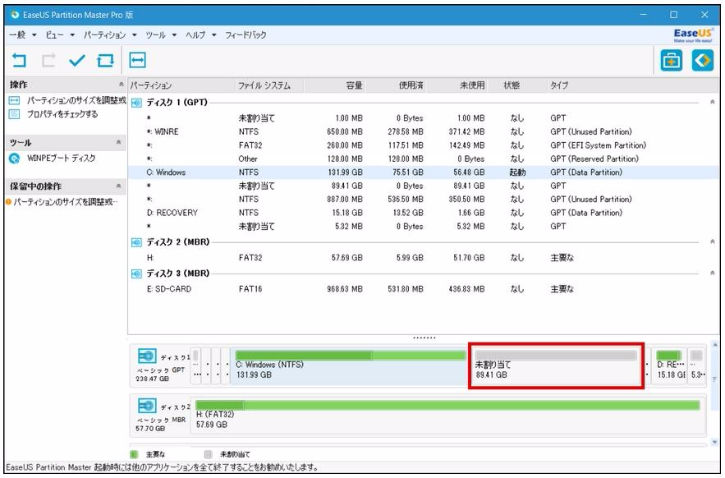The width and height of the screenshot is (725, 478).
Task: Click the ディスク 1 (GPT) disk icon in the list
Action: tap(136, 103)
